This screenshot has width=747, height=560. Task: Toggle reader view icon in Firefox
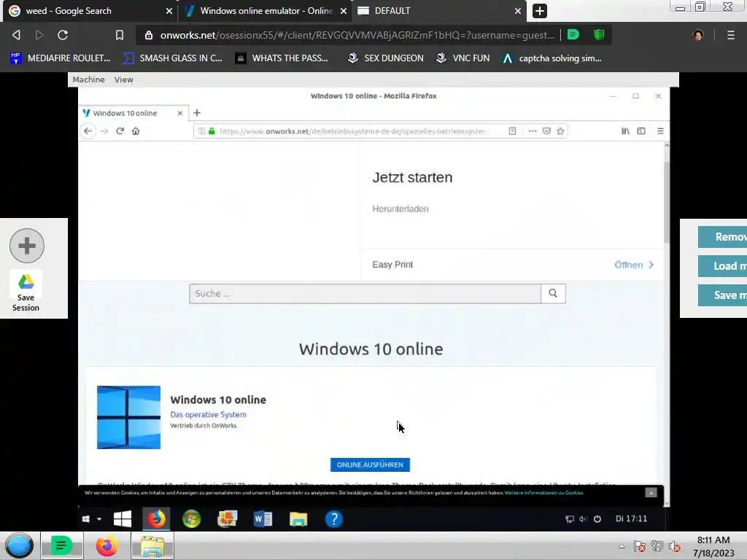coord(512,131)
